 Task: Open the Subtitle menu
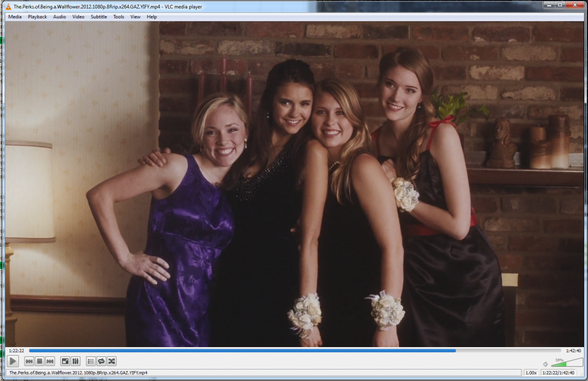pyautogui.click(x=99, y=17)
